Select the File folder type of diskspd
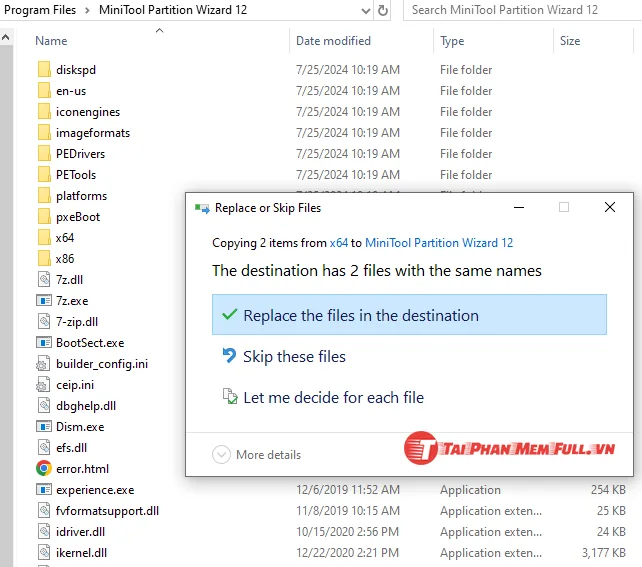 point(466,70)
